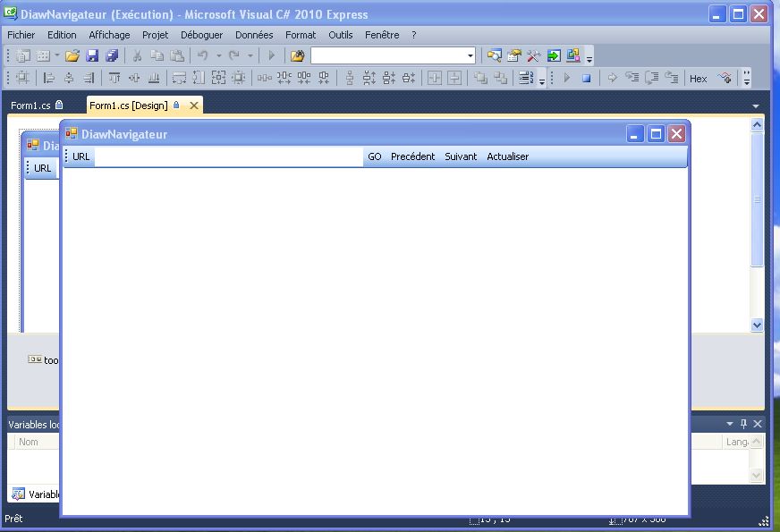The image size is (780, 532).
Task: Click the Stop Debugging square icon
Action: [587, 78]
